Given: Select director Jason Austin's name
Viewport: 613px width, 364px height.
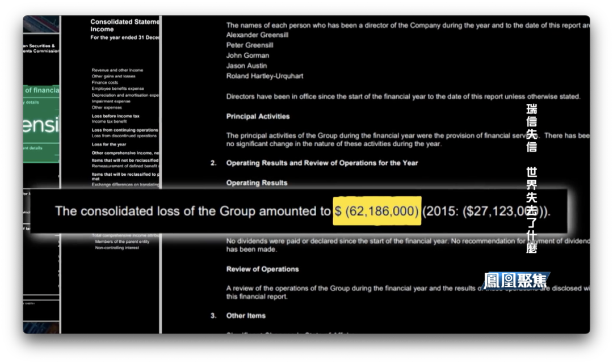Looking at the screenshot, I should pyautogui.click(x=247, y=66).
